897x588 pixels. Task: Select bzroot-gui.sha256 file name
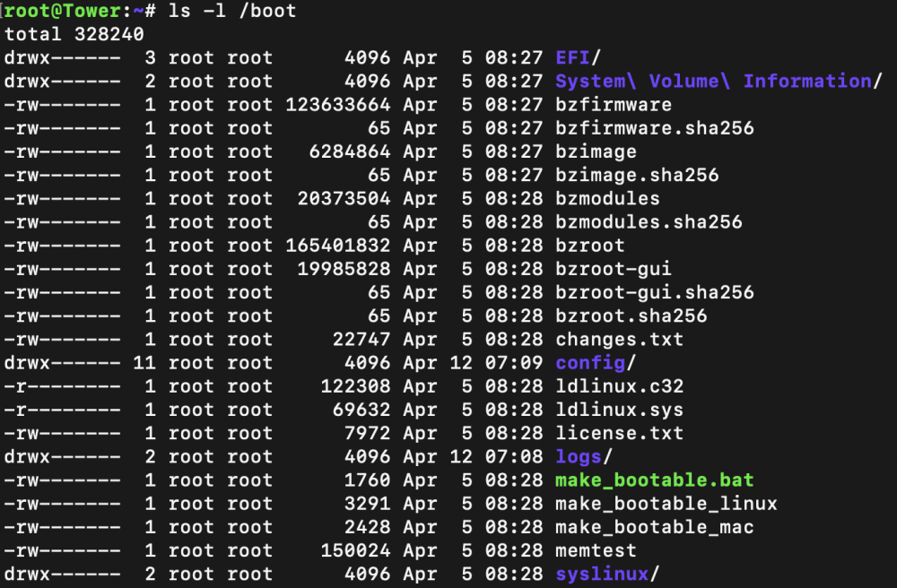pyautogui.click(x=655, y=292)
